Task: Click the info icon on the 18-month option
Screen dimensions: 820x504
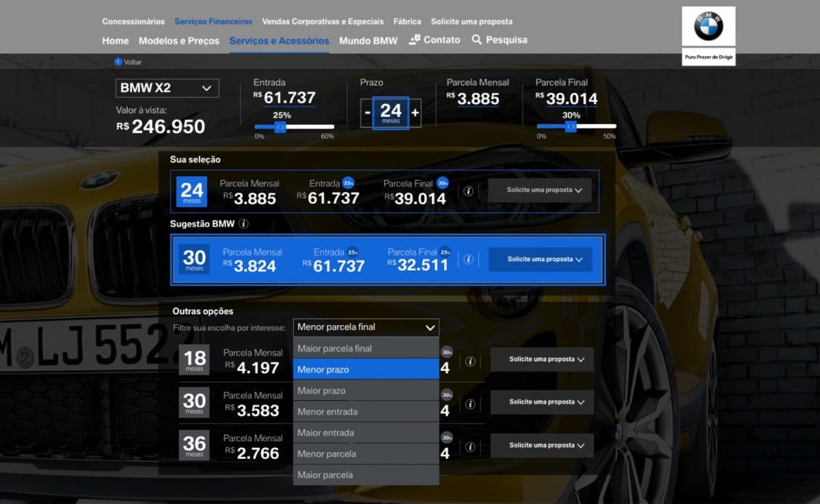Action: (469, 360)
